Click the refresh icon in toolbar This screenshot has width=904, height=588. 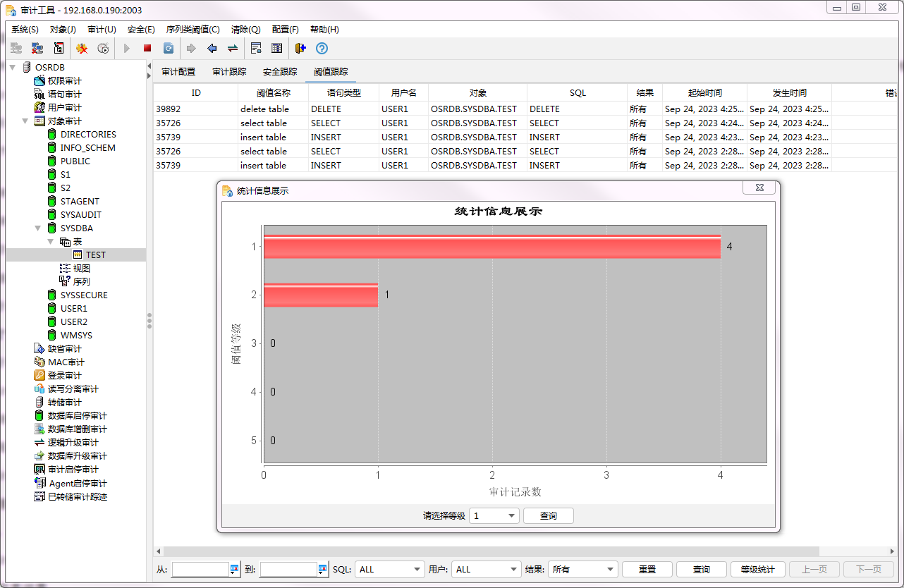coord(169,49)
